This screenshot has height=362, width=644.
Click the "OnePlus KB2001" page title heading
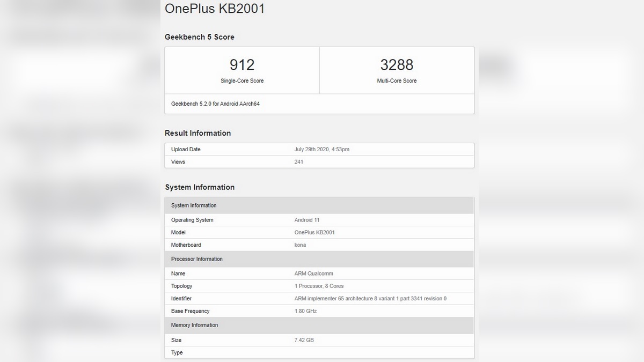coord(215,9)
